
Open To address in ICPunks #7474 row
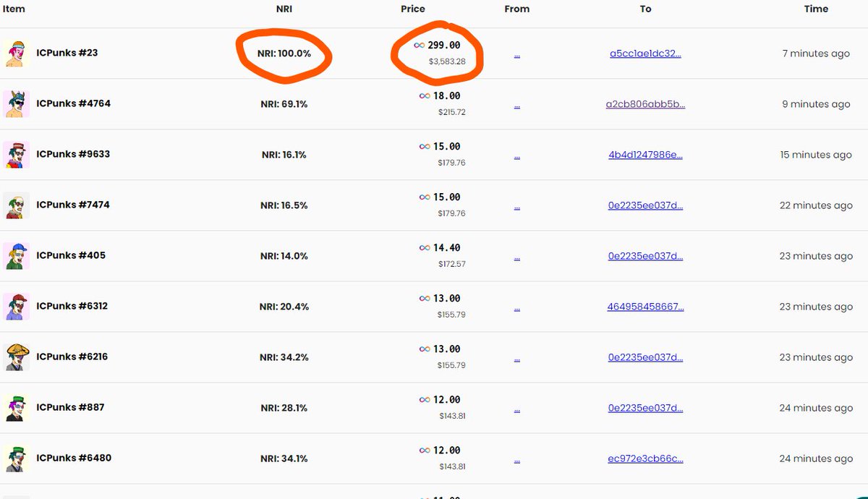645,205
